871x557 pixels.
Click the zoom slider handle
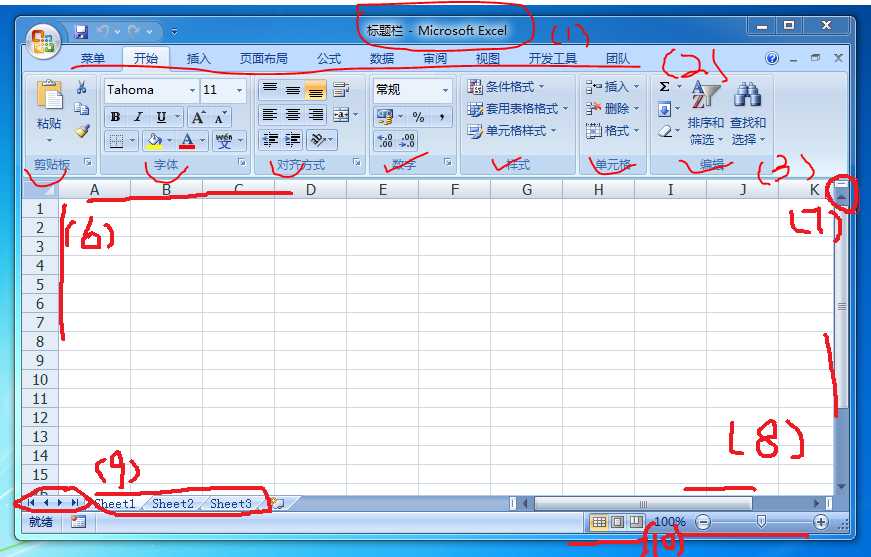point(762,521)
